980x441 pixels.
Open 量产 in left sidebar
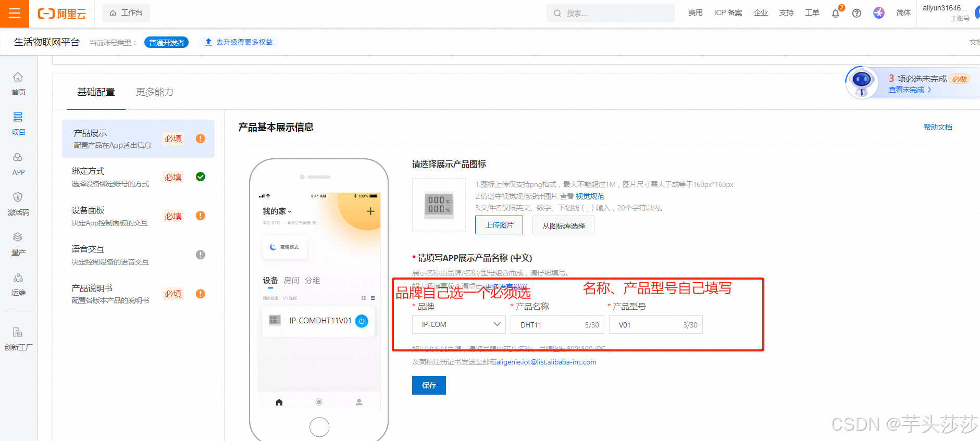click(x=18, y=244)
